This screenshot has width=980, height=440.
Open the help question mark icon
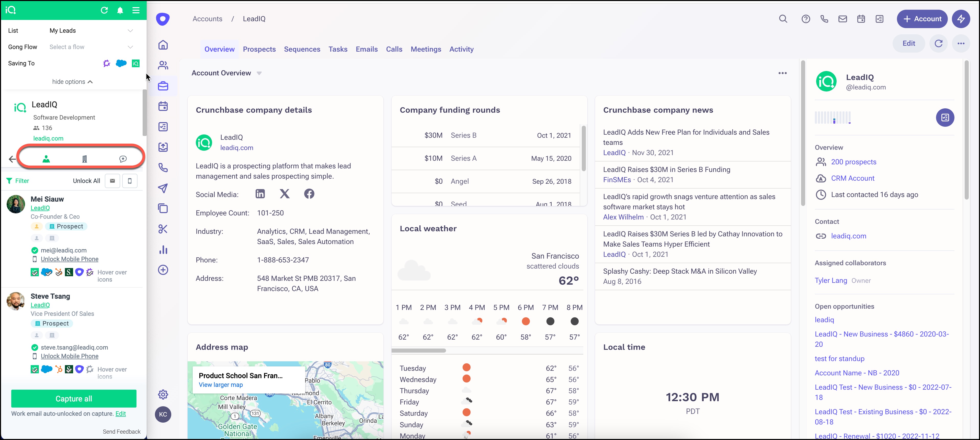pyautogui.click(x=805, y=19)
